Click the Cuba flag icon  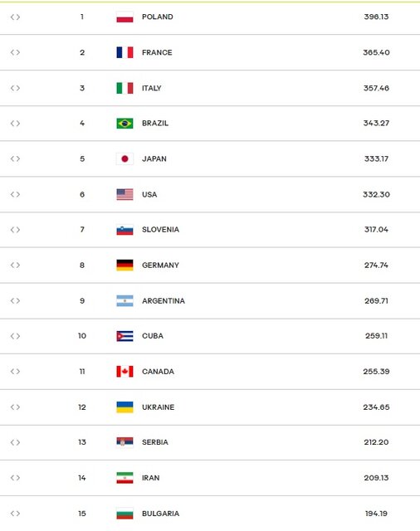point(125,336)
